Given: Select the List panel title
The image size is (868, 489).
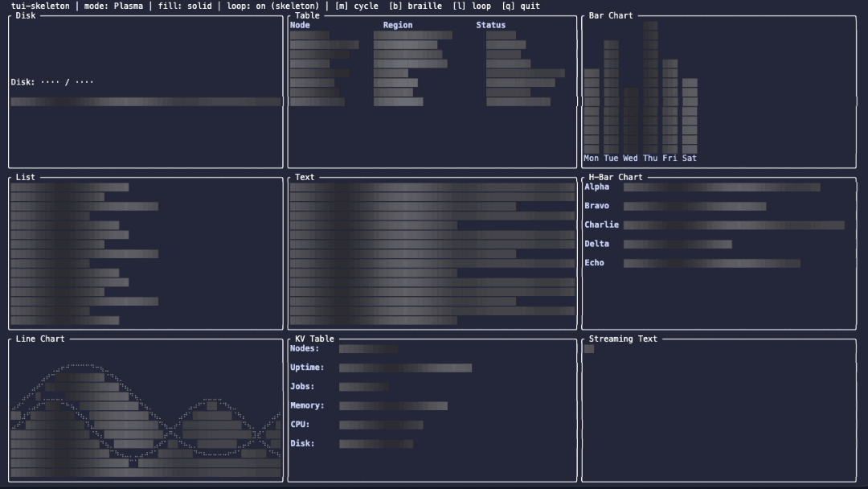Looking at the screenshot, I should coord(26,177).
